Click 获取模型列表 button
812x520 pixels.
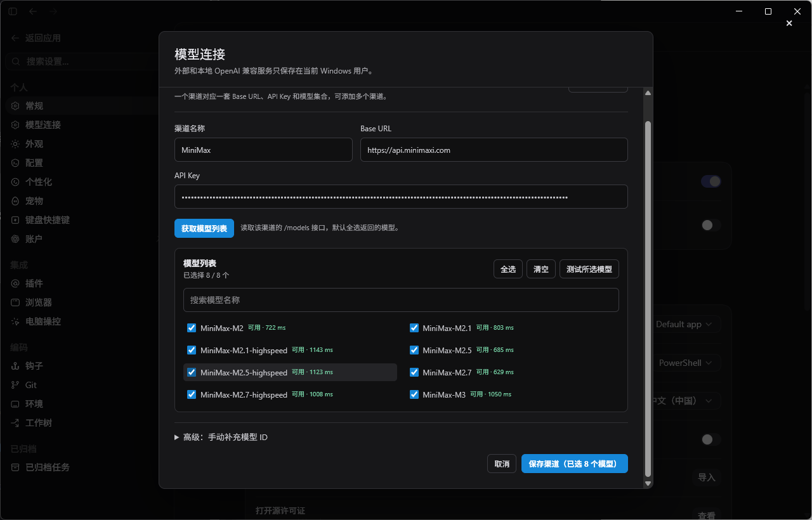[204, 228]
